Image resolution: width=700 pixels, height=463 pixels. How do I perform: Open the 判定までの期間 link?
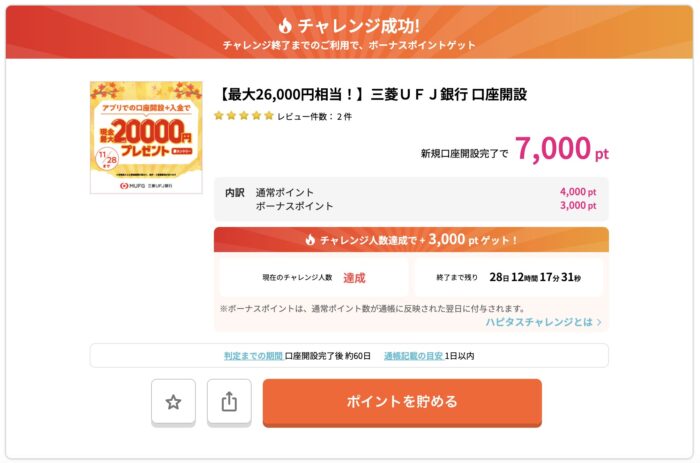pyautogui.click(x=253, y=356)
